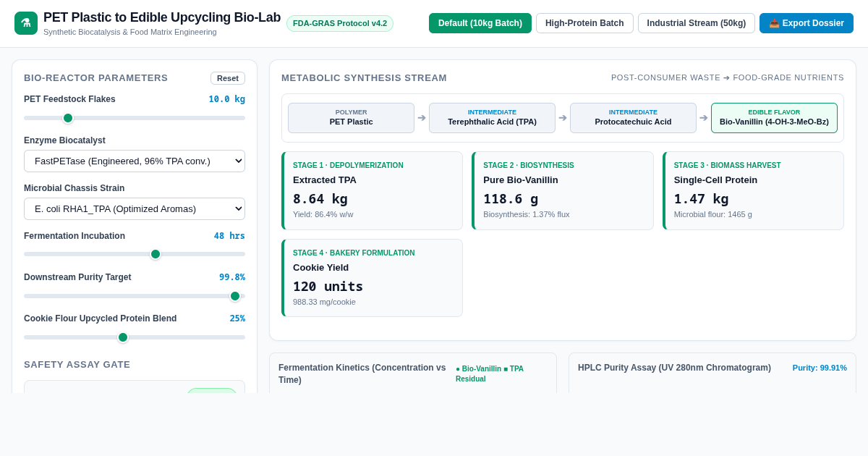Adjust the Fermentation Incubation slider
This screenshot has width=868, height=456.
coord(135,254)
